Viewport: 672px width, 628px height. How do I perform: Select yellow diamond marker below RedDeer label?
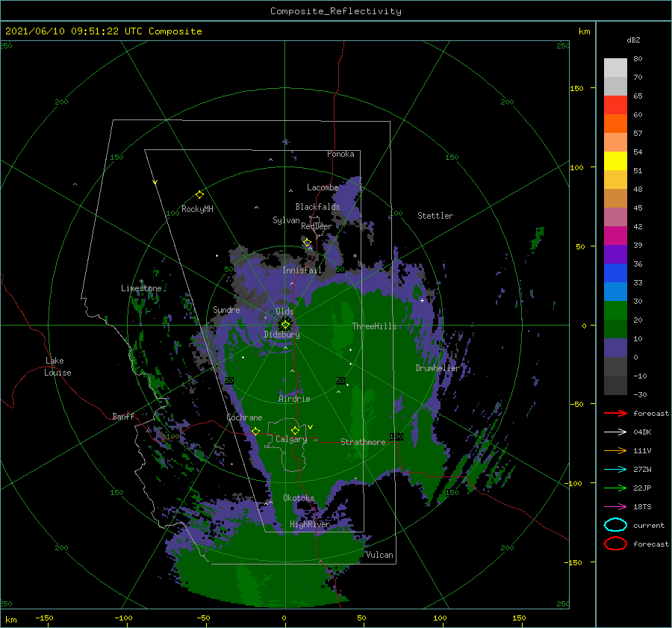(307, 243)
